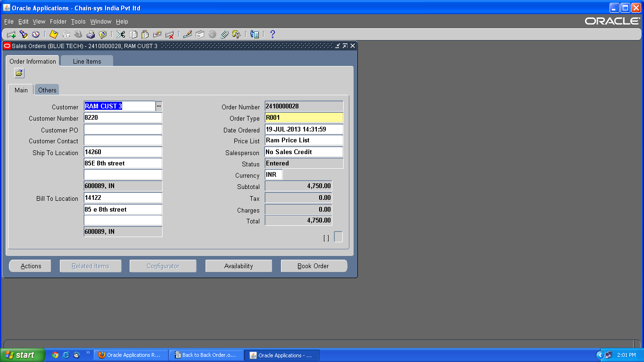Click the Currency field INR
The height and width of the screenshot is (362, 644).
coord(274,174)
